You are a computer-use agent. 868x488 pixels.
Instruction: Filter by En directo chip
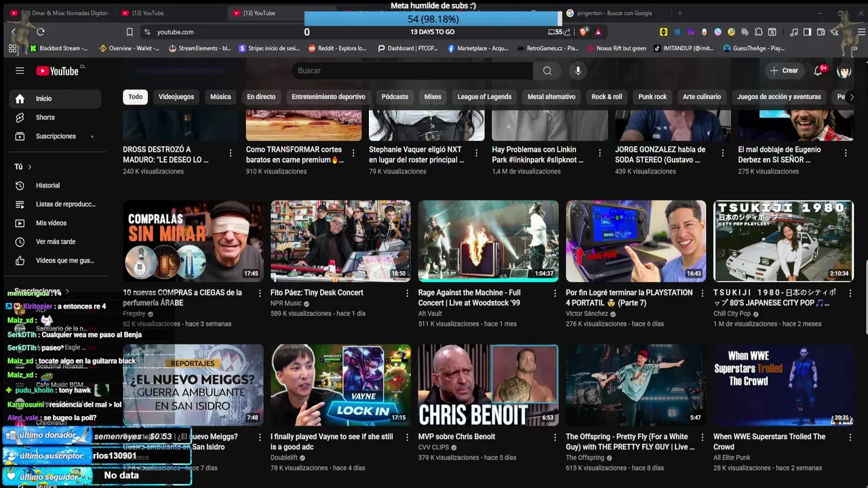coord(261,97)
